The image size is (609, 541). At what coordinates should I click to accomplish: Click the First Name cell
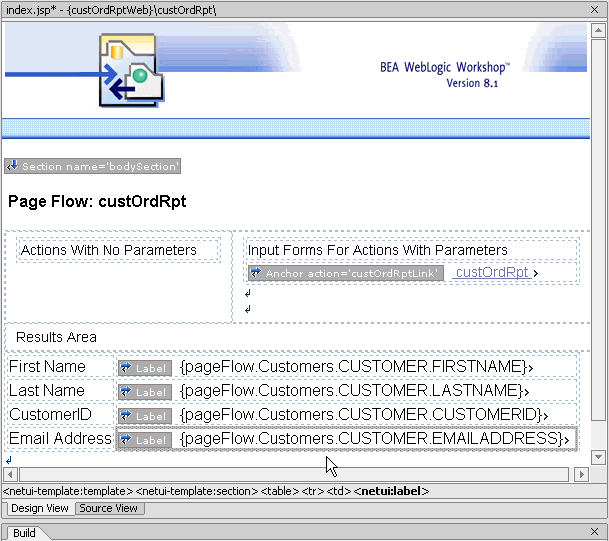click(60, 366)
